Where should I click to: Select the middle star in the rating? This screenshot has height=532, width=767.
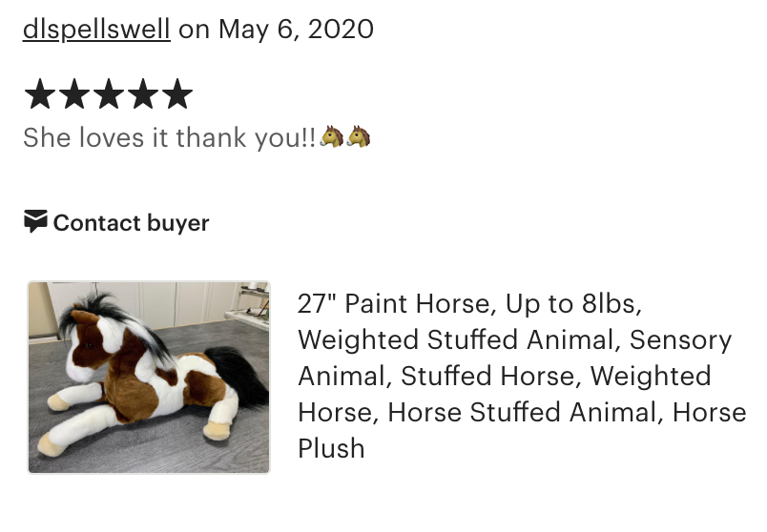coord(108,95)
